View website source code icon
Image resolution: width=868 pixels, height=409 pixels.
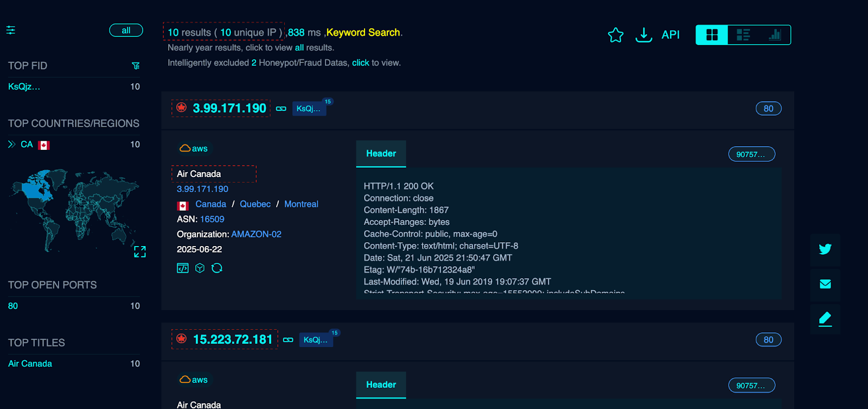click(x=183, y=268)
